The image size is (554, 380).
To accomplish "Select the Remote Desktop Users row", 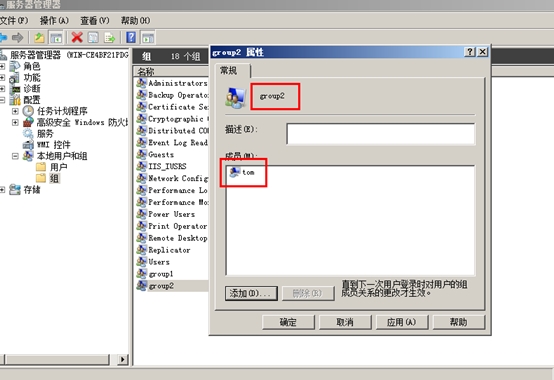I will 172,238.
